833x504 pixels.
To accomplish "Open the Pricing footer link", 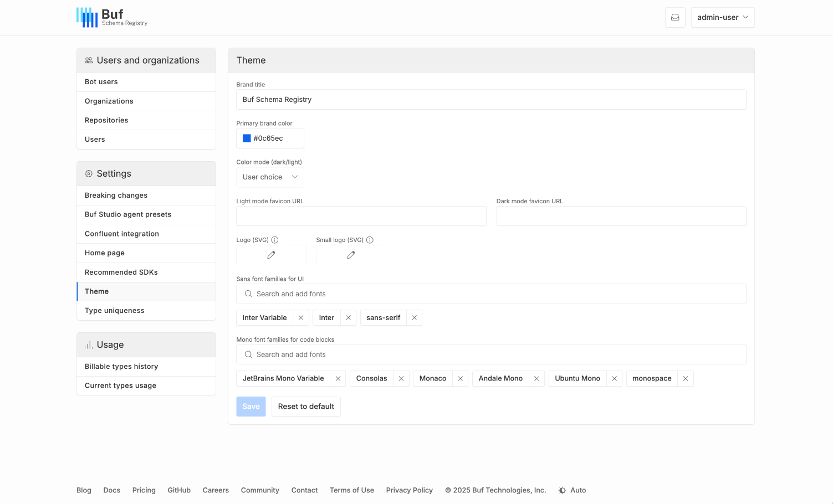I will tap(144, 490).
